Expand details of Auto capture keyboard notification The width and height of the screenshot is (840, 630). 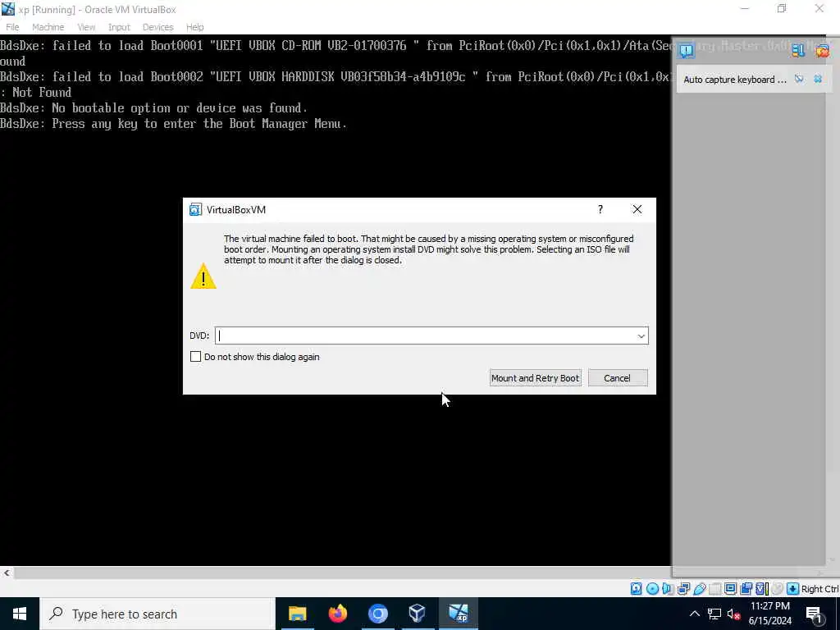point(799,80)
